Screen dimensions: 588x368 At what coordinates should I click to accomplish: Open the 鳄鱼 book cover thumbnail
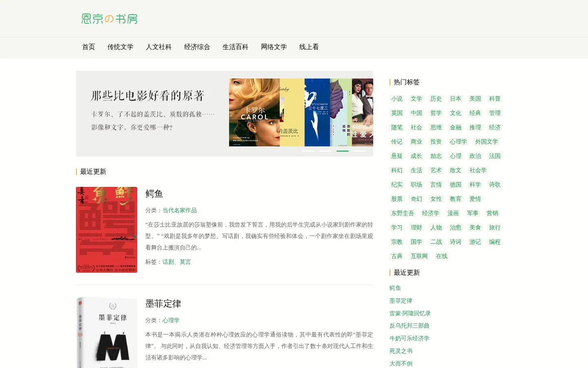tap(107, 230)
